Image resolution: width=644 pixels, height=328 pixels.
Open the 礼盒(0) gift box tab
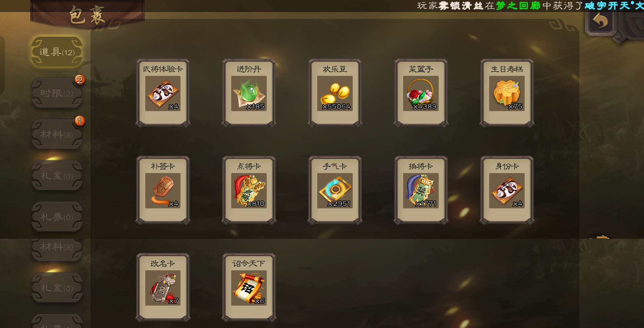click(57, 175)
